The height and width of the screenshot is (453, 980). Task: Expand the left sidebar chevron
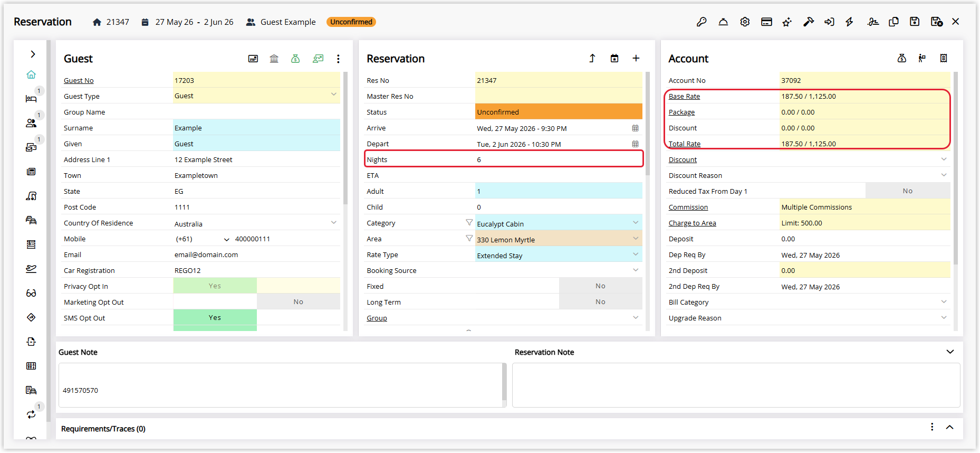[33, 54]
